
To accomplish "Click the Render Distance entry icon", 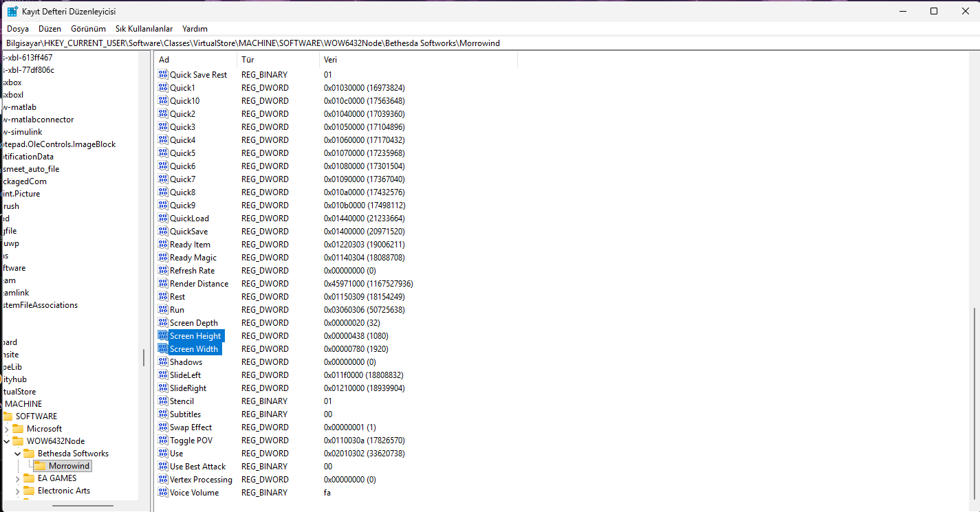I will point(163,283).
